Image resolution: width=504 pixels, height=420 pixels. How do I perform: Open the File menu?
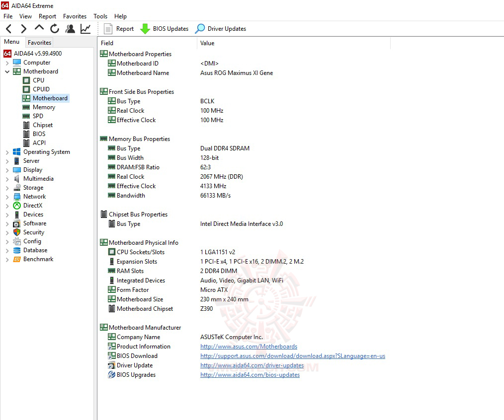point(8,16)
